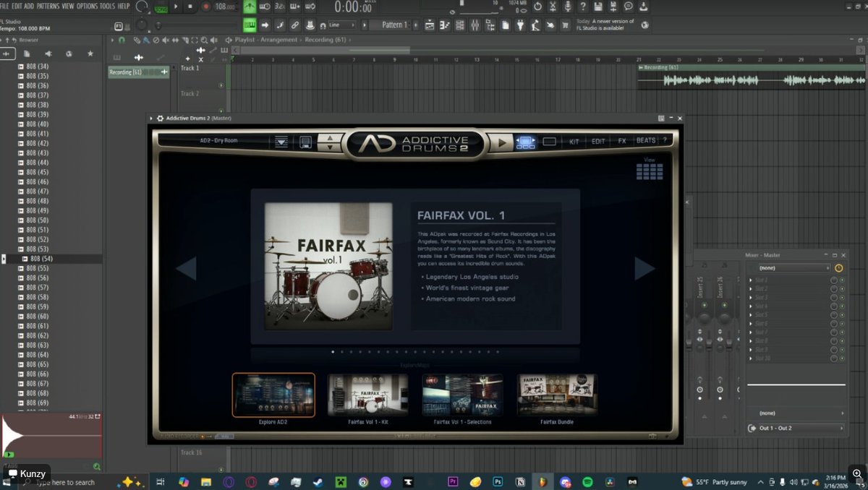Viewport: 868px width, 490px height.
Task: Arm the red Record button in transport
Action: point(205,7)
